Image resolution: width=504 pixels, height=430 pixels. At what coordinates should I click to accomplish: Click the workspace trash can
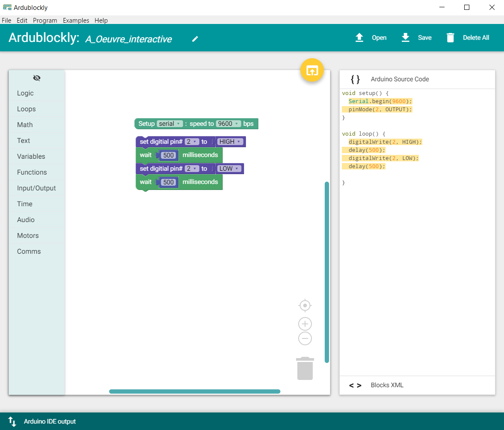click(x=305, y=368)
